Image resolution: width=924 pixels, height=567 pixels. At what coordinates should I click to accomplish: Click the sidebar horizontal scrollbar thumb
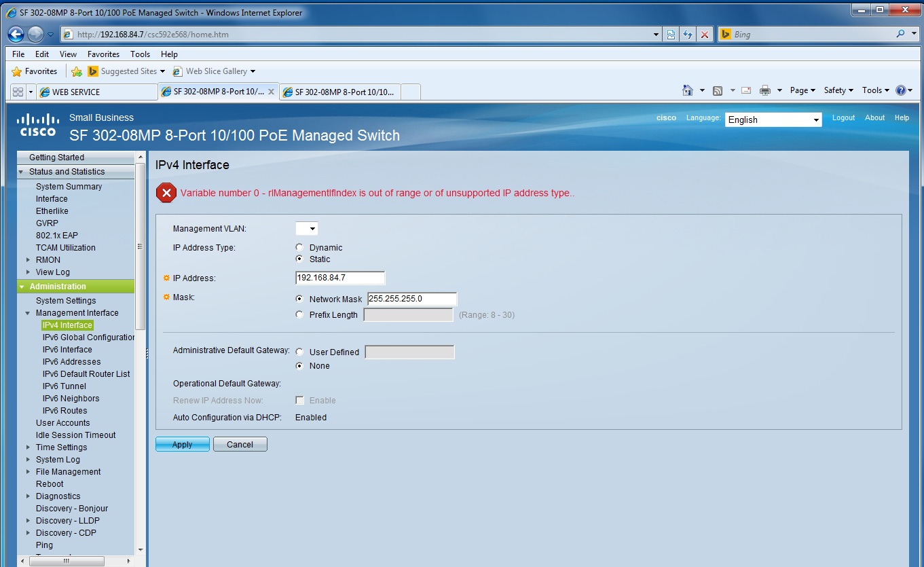coord(66,561)
